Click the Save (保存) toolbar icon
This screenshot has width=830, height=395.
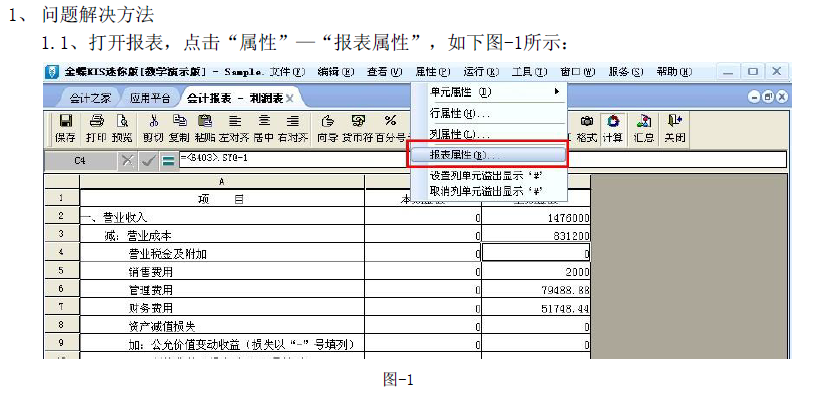click(65, 129)
